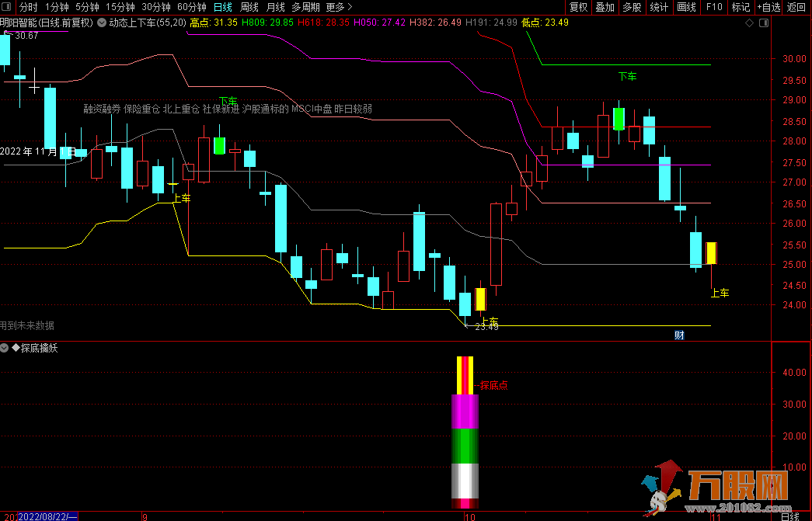Screen dimensions: 812x521
Task: Click the H050: 27.42 indicator value
Action: 380,23
